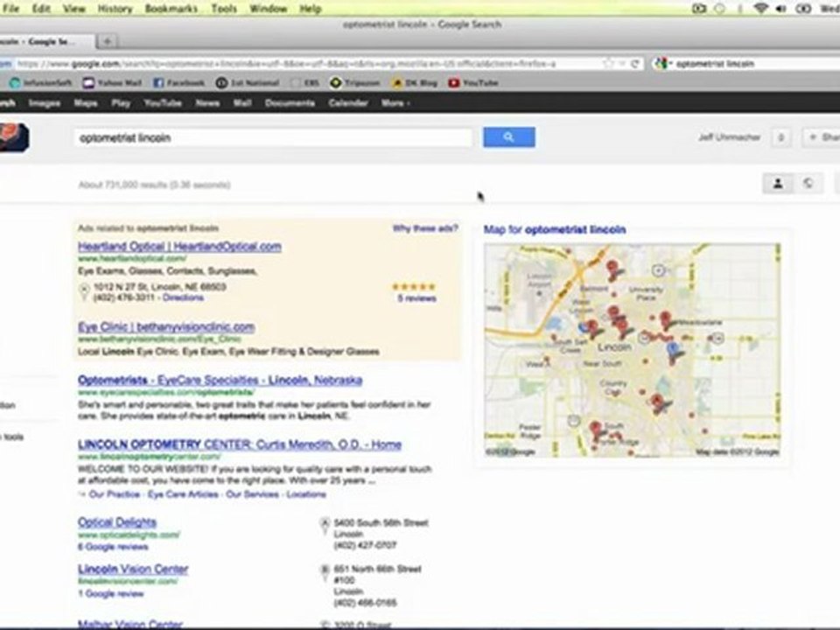This screenshot has height=630, width=840.
Task: Expand the More menu in Google black bar
Action: (x=395, y=103)
